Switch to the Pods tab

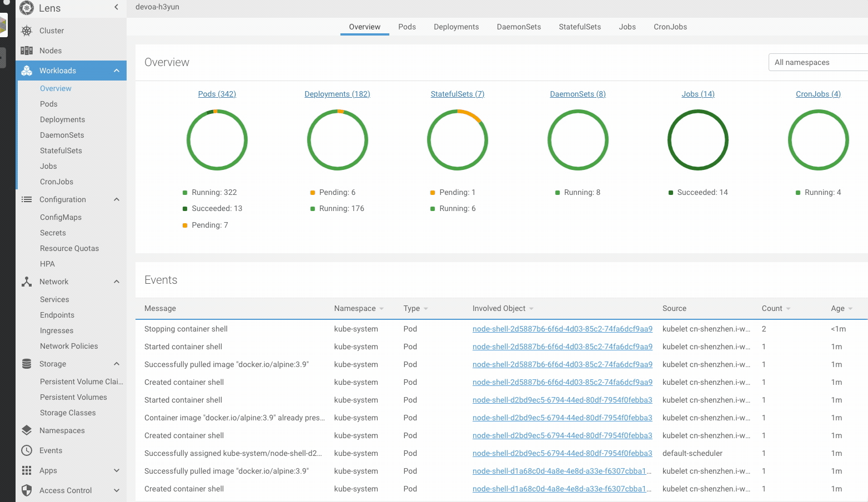click(x=407, y=27)
